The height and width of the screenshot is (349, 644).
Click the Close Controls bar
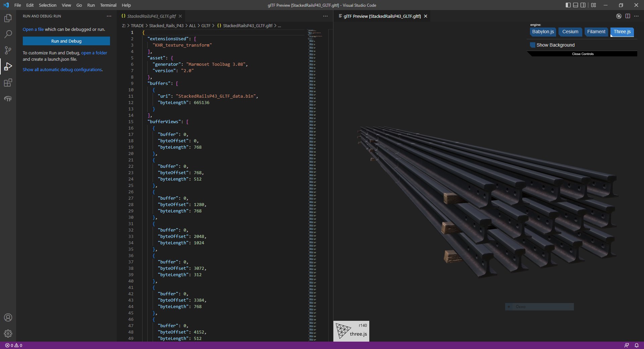(x=583, y=54)
